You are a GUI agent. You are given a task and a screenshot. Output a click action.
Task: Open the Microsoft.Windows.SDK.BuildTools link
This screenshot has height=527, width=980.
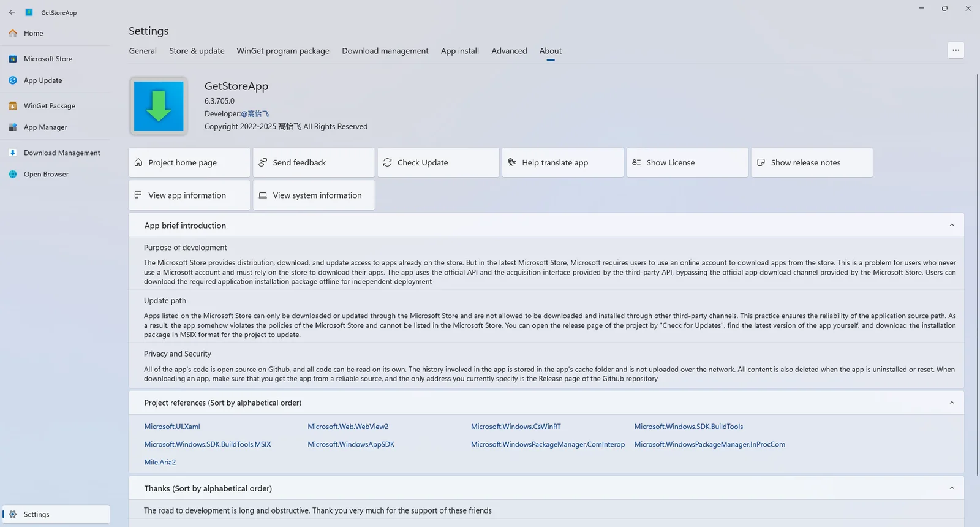(x=688, y=427)
